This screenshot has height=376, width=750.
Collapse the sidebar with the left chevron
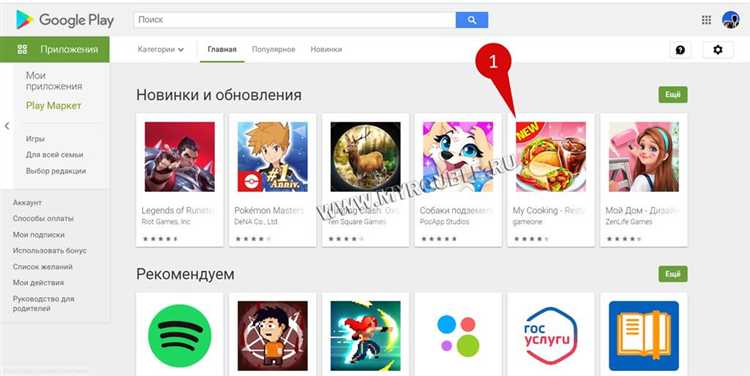click(x=7, y=126)
